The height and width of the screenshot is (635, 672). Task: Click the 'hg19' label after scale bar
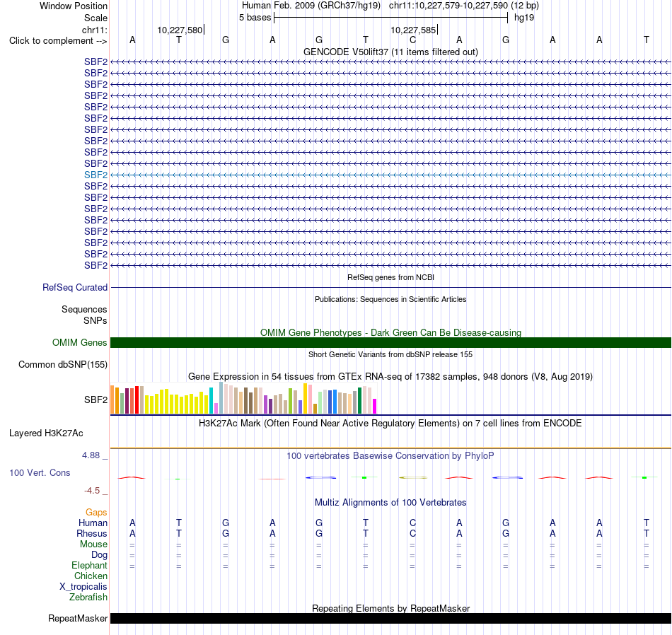[523, 18]
